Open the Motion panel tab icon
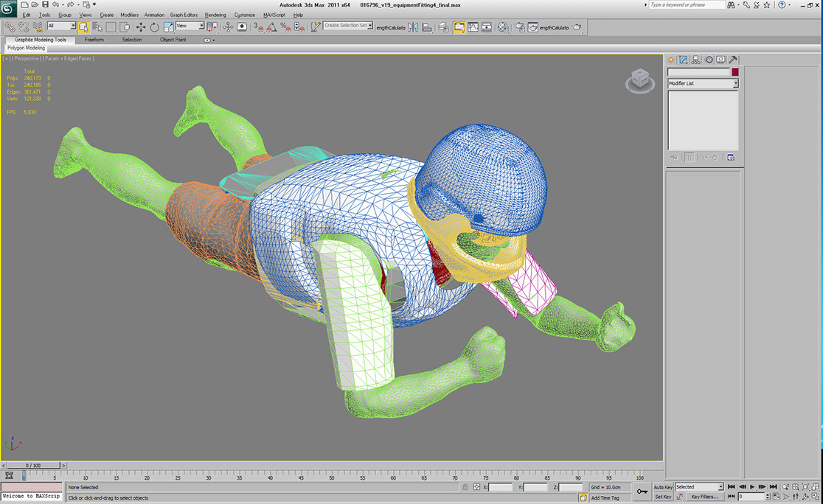Screen dimensions: 823x504 (709, 60)
